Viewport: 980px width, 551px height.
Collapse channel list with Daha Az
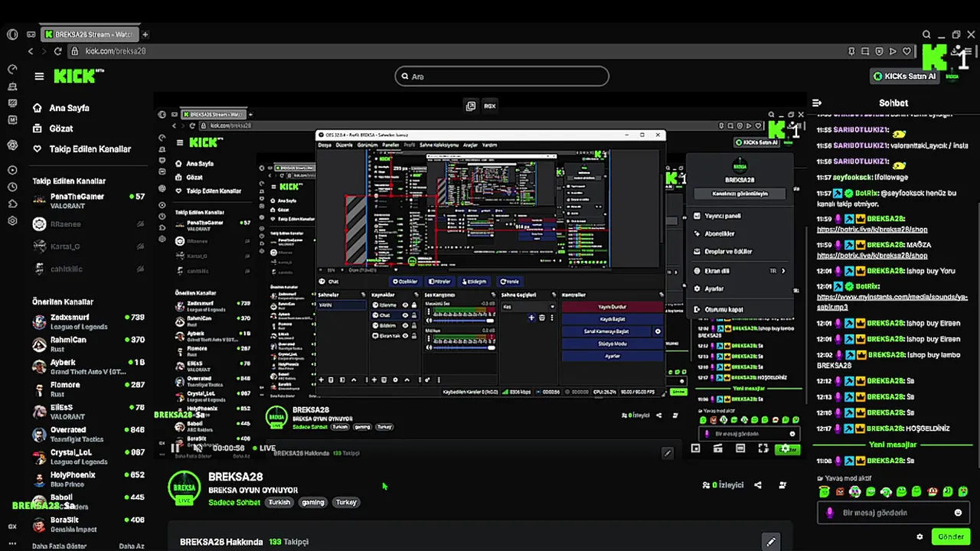132,546
